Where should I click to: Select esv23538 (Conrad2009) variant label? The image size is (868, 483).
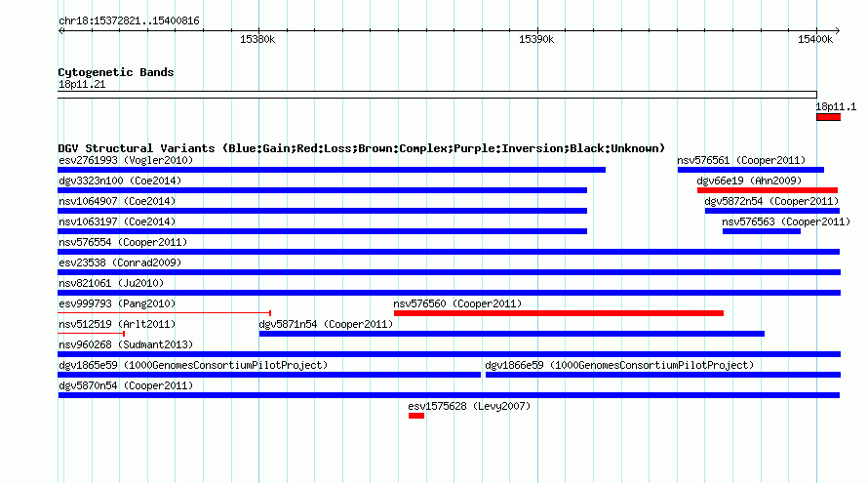120,262
